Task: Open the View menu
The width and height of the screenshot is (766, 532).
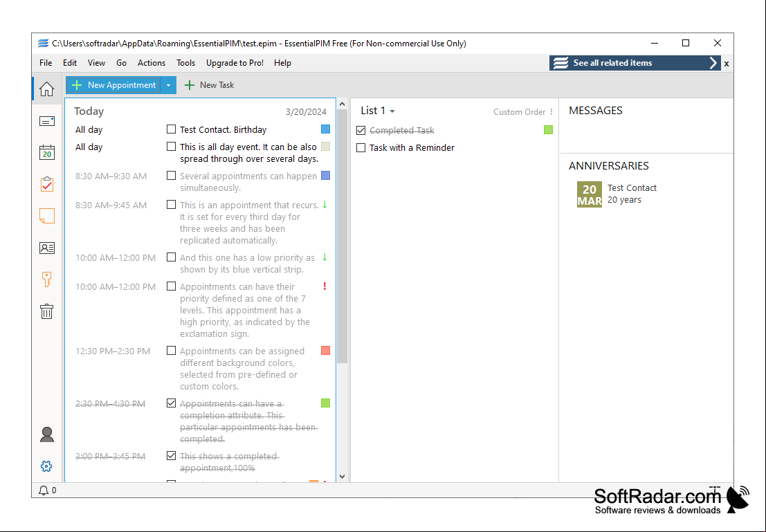Action: tap(96, 63)
